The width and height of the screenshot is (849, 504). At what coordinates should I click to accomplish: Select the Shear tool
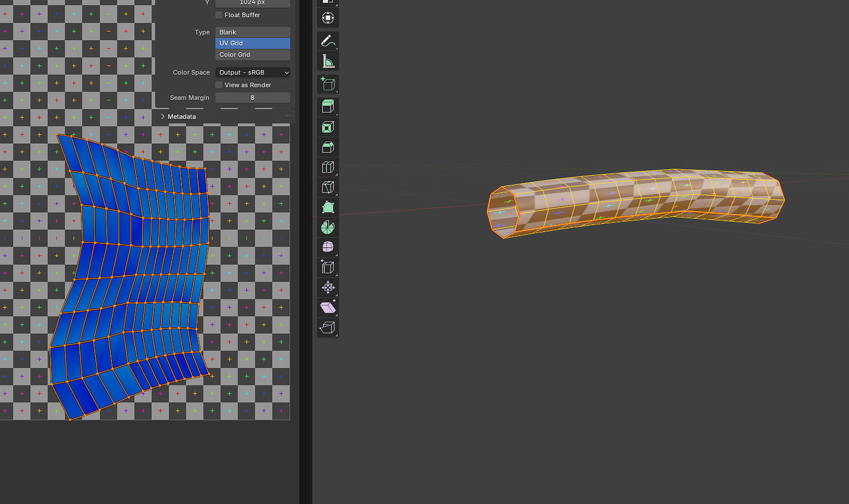(x=328, y=307)
